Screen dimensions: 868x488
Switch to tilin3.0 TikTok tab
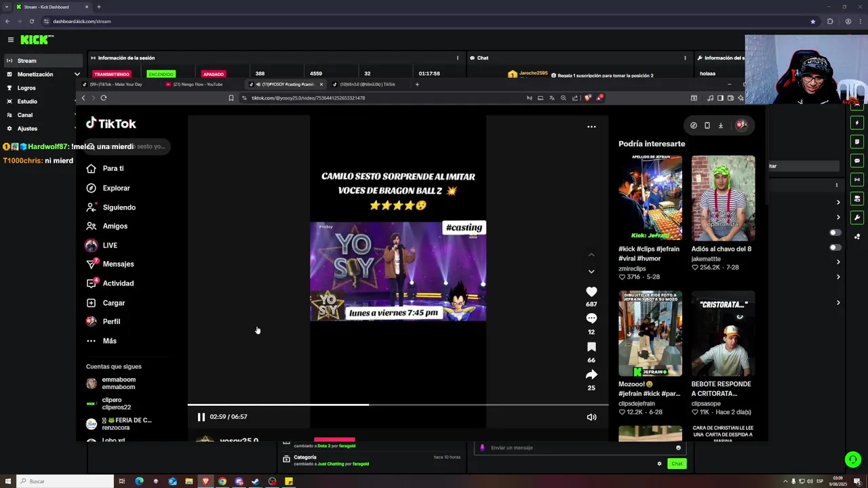366,85
